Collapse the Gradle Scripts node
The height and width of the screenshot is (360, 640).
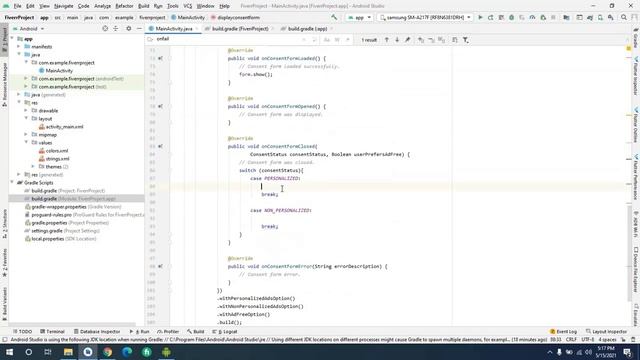(x=12, y=182)
